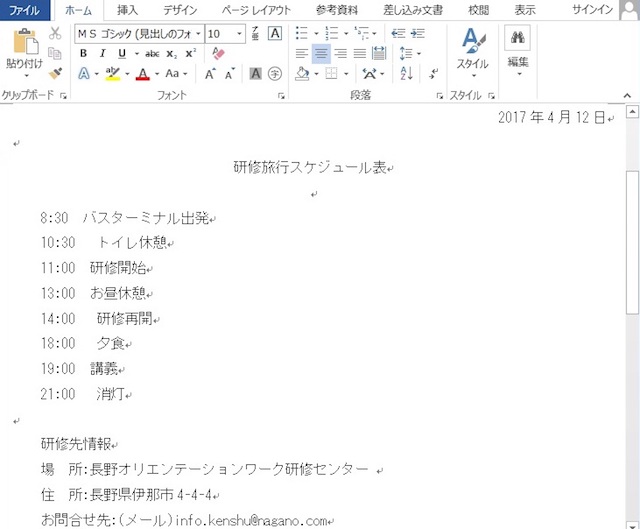Click the shading paint bucket icon
The width and height of the screenshot is (640, 529).
(x=302, y=73)
